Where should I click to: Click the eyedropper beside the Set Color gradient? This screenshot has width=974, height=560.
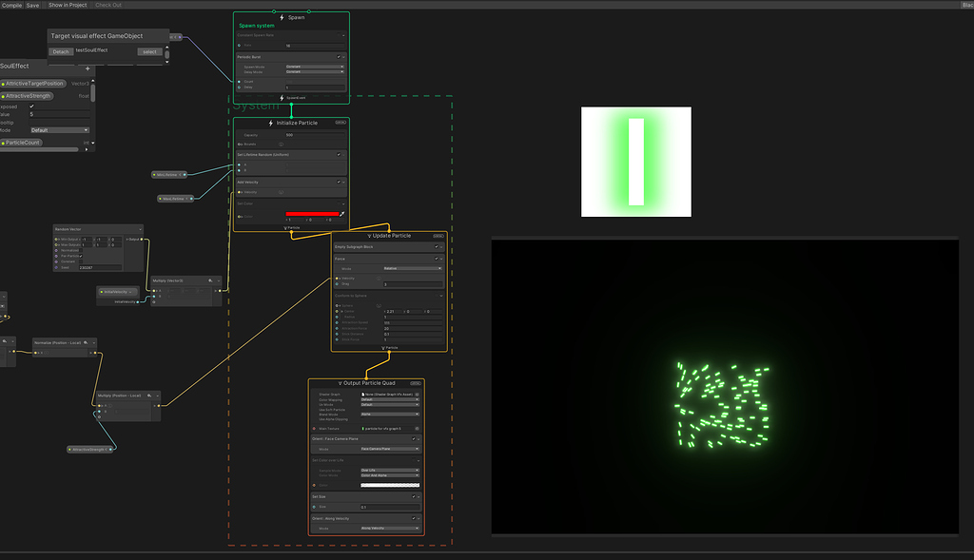342,214
